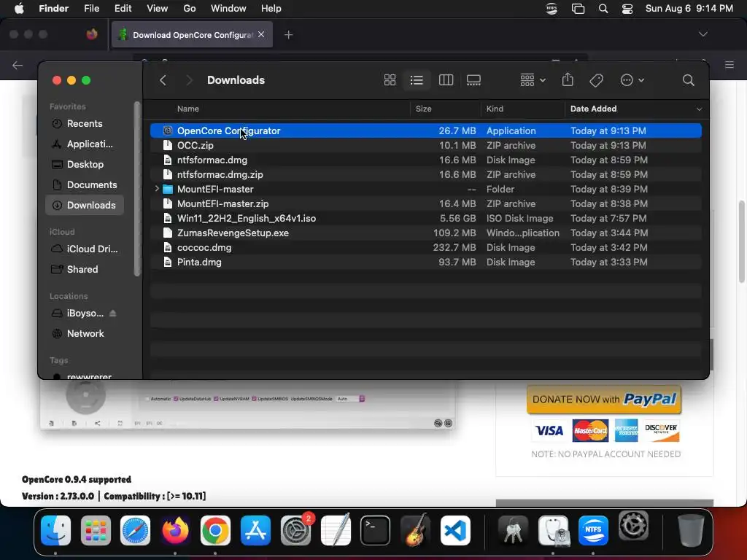Open the Edit menu
The height and width of the screenshot is (560, 747).
tap(123, 9)
